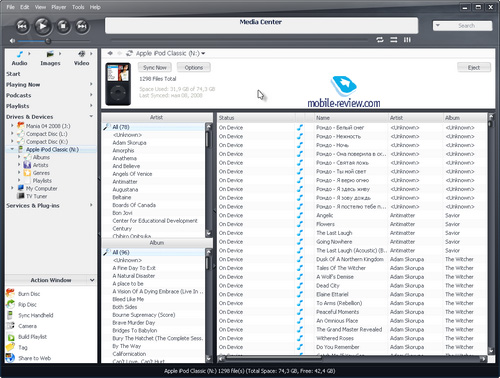Go back with the navigation arrow
The image size is (500, 378).
click(110, 53)
